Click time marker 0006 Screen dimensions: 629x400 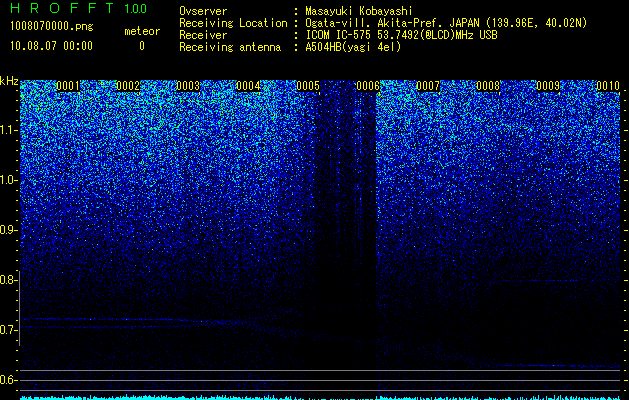(x=368, y=86)
